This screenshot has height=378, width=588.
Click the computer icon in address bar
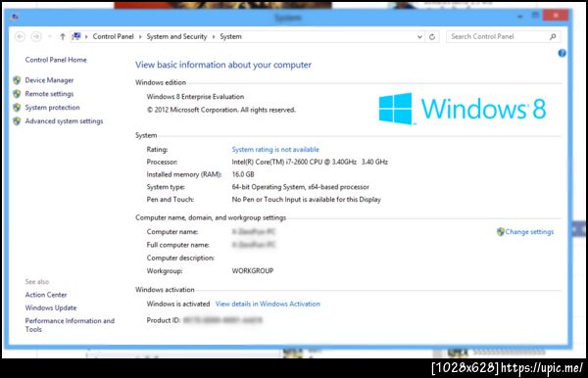coord(76,36)
